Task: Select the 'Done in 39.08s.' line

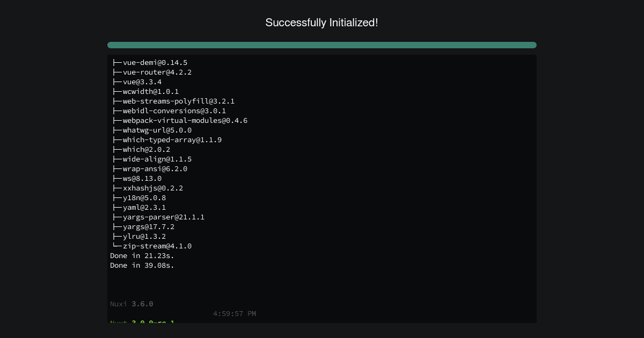Action: click(142, 265)
